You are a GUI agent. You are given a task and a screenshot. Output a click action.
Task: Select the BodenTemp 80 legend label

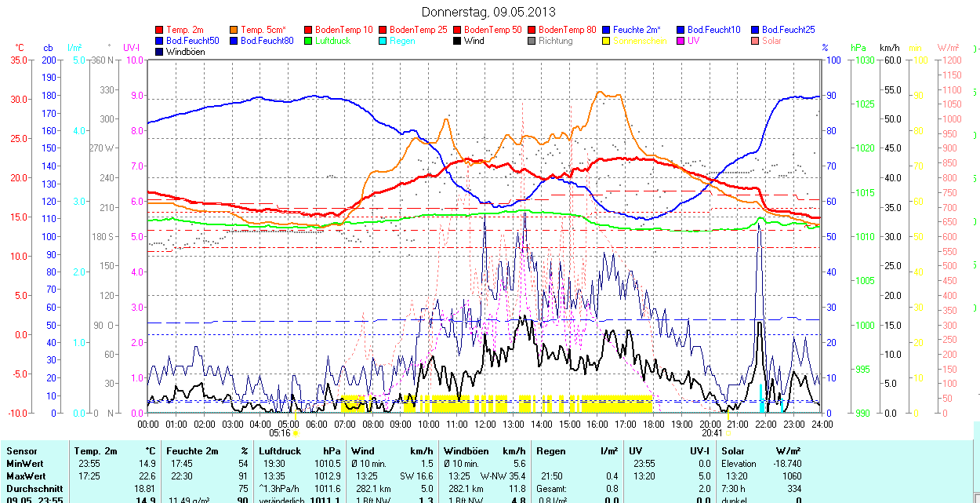[x=567, y=30]
